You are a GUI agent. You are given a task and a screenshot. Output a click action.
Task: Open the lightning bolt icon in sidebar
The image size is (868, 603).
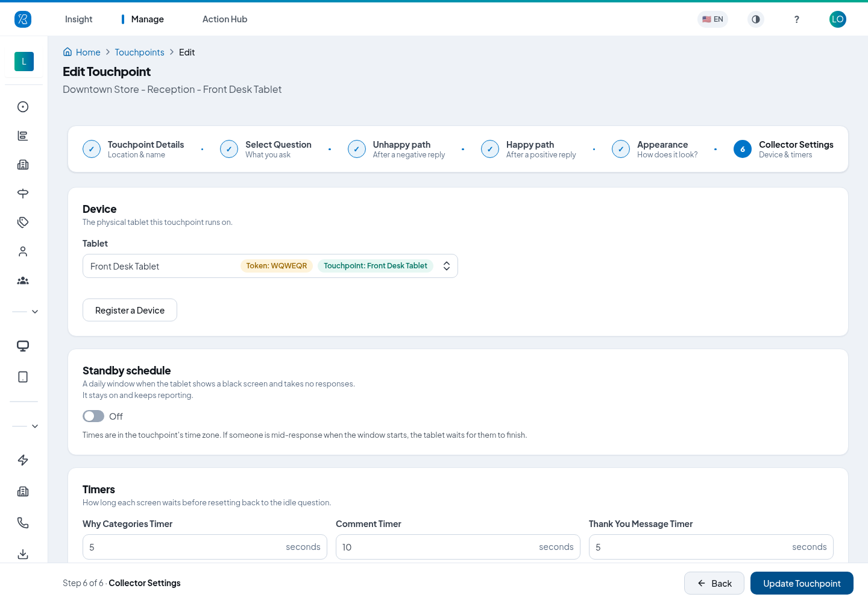[23, 460]
